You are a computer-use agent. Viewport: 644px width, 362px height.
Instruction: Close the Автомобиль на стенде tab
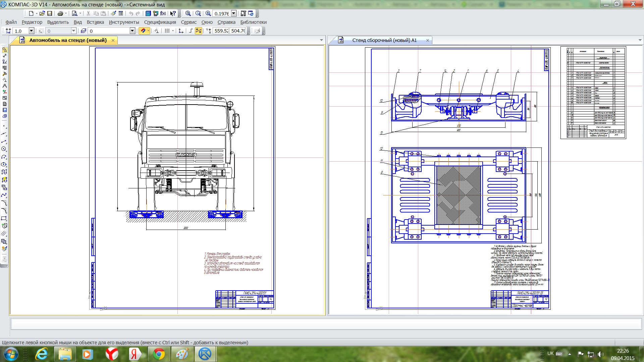pos(113,40)
